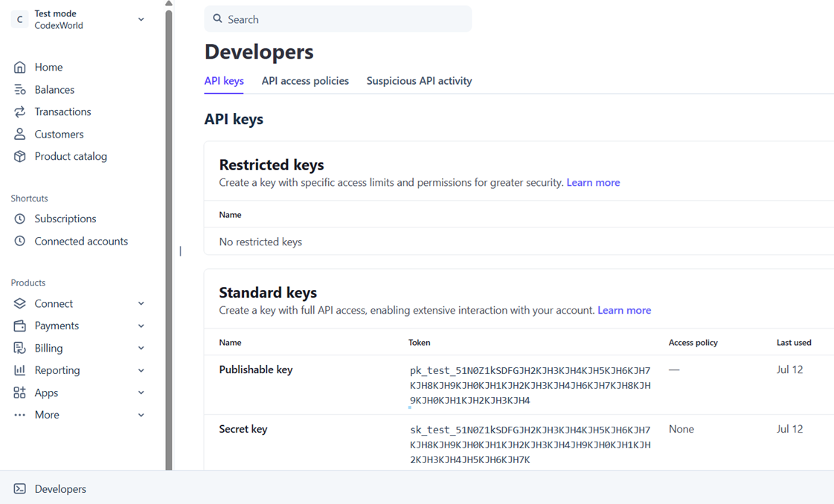The image size is (834, 504).
Task: Open Home in the sidebar
Action: [48, 67]
